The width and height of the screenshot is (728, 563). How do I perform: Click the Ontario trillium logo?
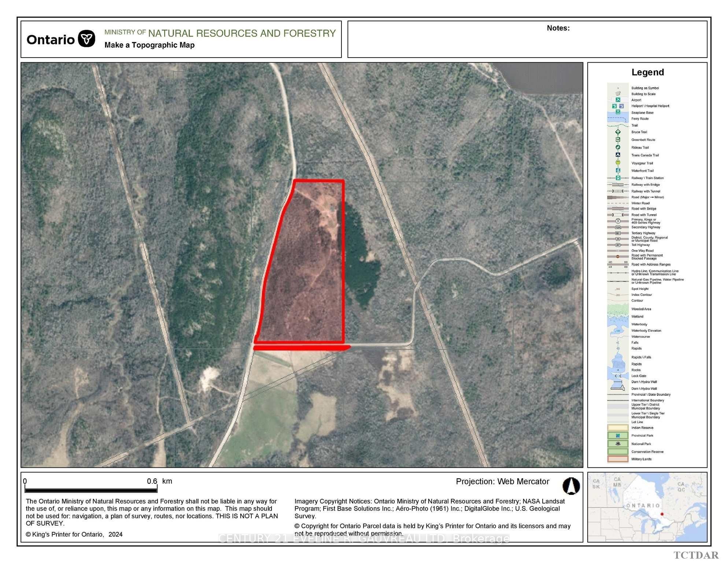87,39
